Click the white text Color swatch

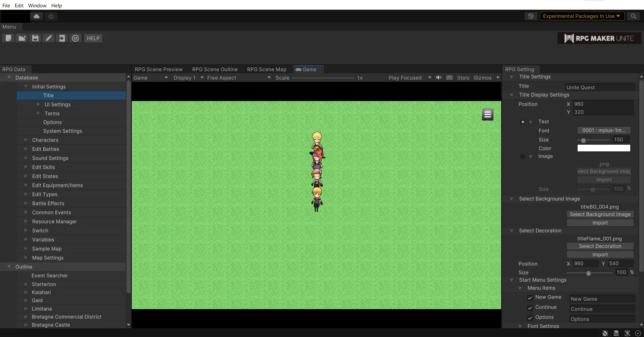[603, 148]
